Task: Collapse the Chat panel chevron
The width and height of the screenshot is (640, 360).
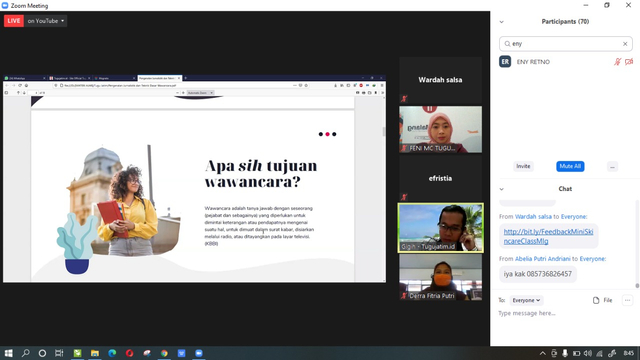Action: point(502,189)
